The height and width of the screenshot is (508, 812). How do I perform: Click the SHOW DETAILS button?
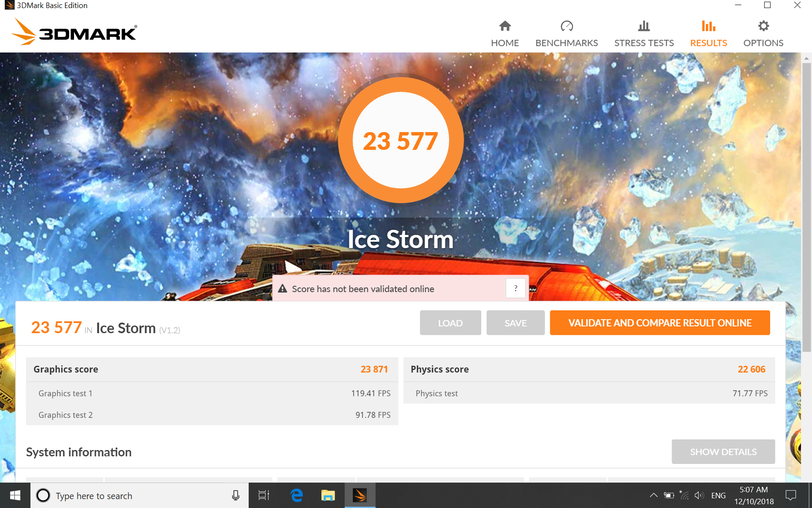tap(723, 452)
